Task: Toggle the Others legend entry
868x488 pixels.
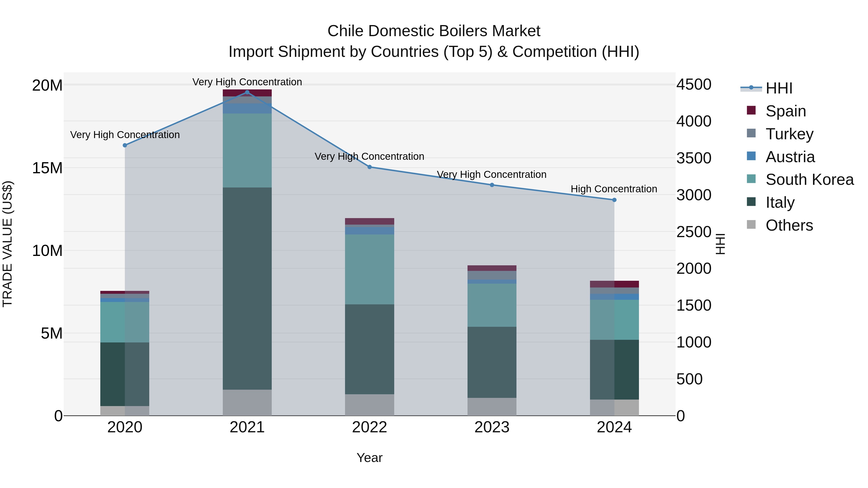Action: point(780,225)
